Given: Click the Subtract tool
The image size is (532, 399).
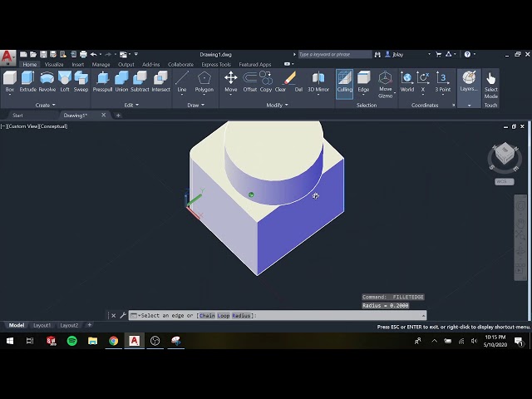Looking at the screenshot, I should 140,81.
